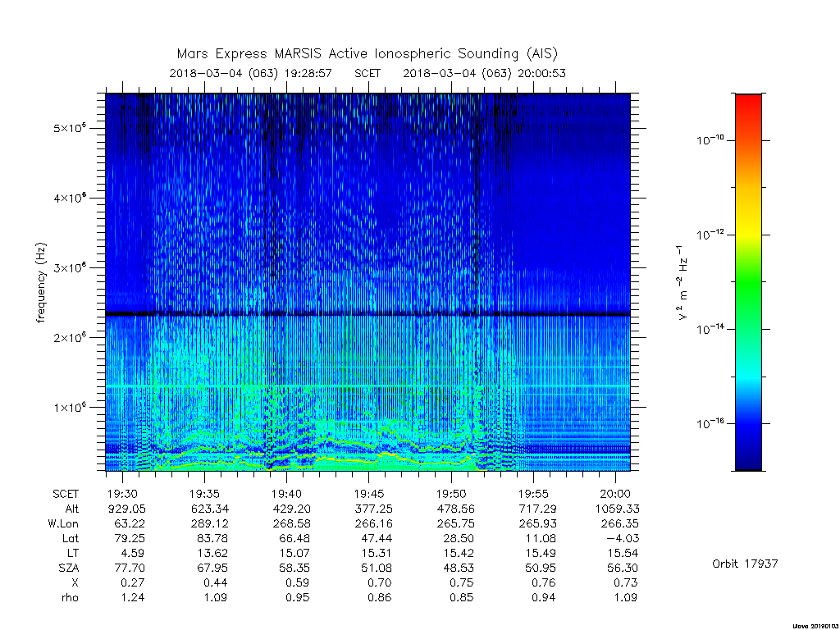Click the '19:35' SCET tick label
Image resolution: width=840 pixels, height=630 pixels.
(204, 494)
